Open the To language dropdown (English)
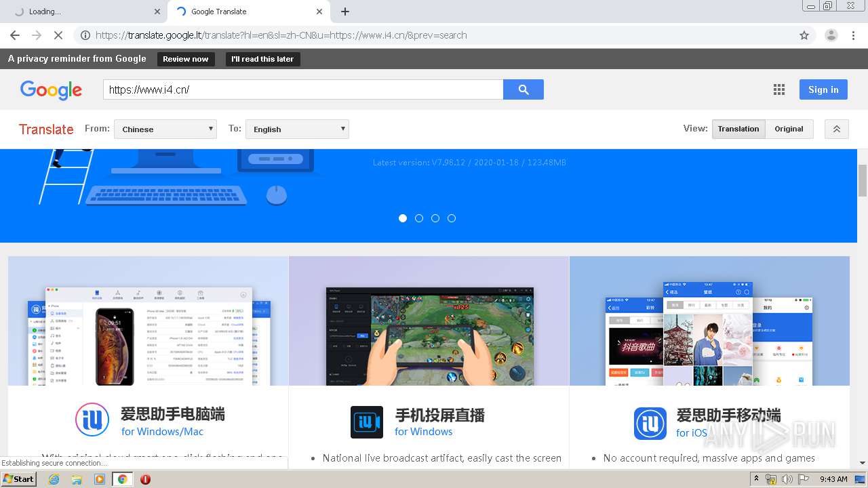The width and height of the screenshot is (868, 488). click(x=297, y=129)
